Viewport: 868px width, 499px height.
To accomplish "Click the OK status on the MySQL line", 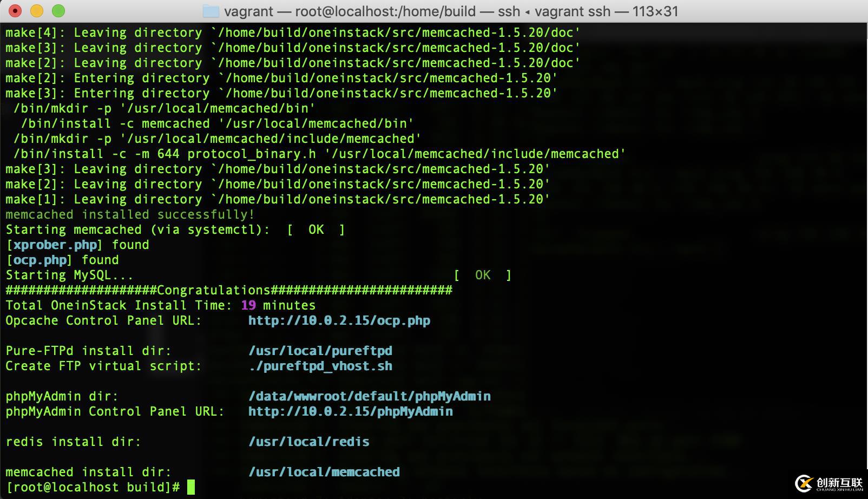I will pos(483,275).
